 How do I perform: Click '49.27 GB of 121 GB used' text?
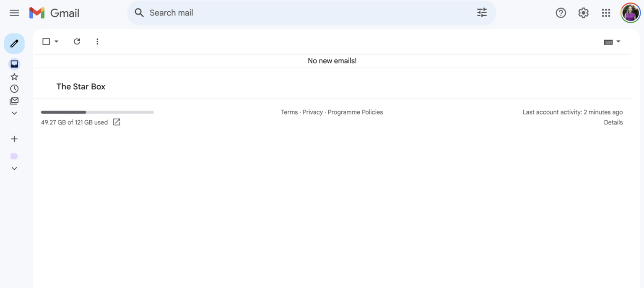(74, 122)
